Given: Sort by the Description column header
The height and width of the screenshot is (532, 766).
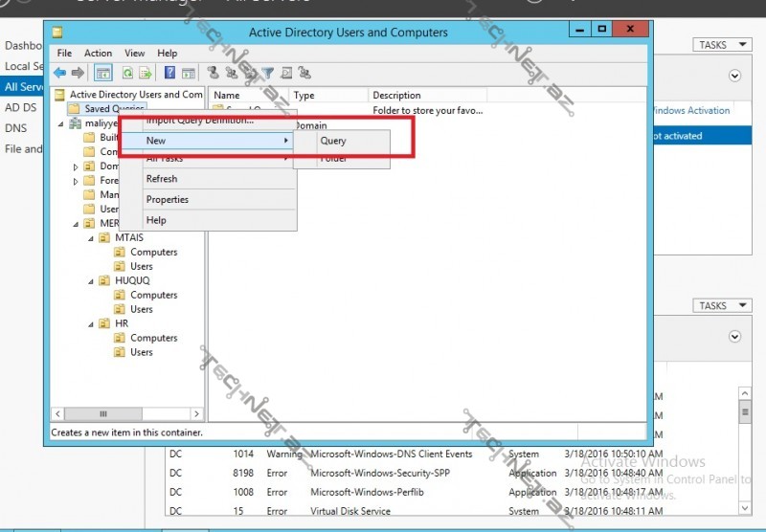Looking at the screenshot, I should coord(427,95).
